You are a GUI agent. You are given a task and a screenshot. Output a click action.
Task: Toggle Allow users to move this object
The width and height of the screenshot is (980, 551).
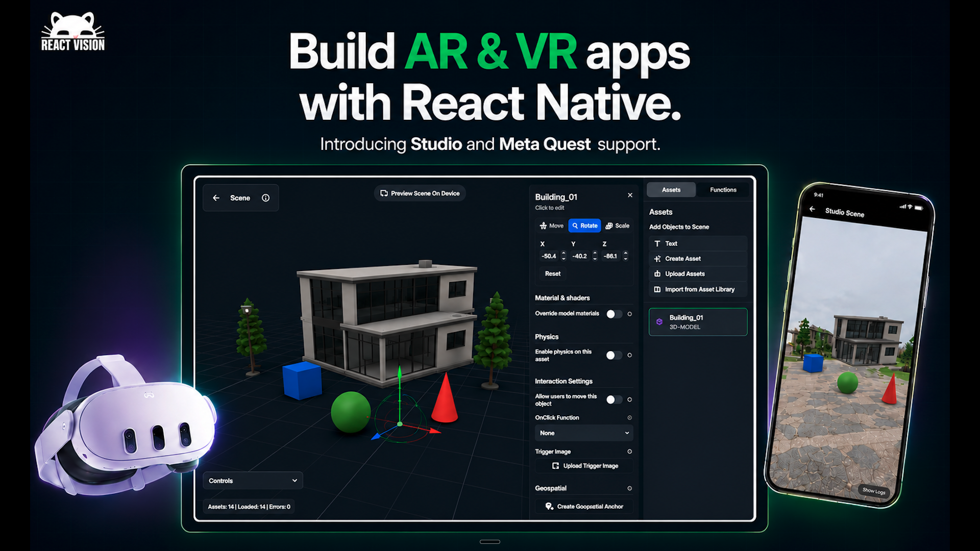pyautogui.click(x=614, y=399)
